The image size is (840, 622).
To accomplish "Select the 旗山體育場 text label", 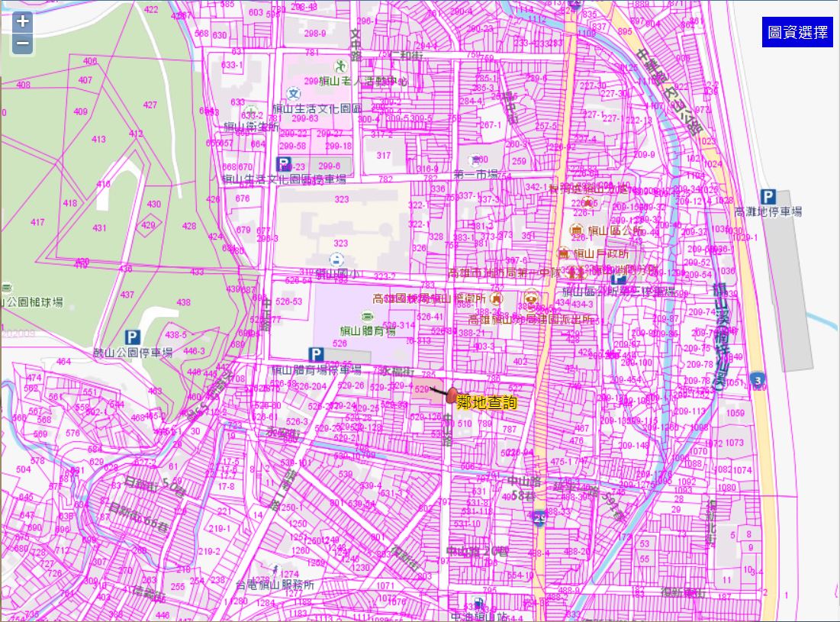I will tap(368, 330).
